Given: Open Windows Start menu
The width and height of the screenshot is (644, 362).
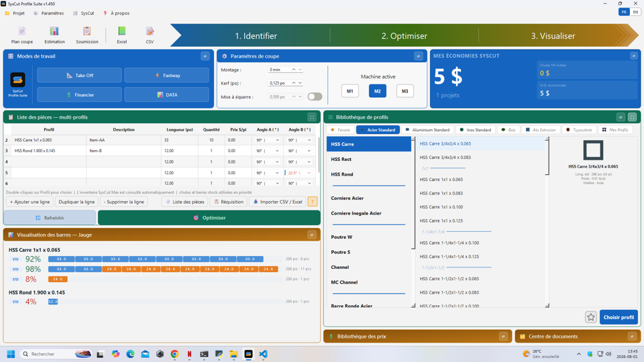Looking at the screenshot, I should [11, 354].
